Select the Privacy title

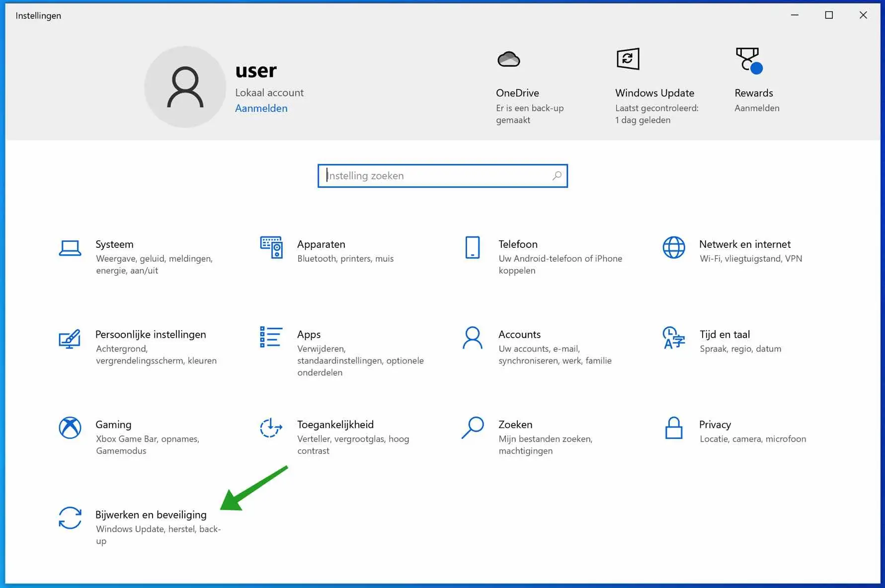[715, 425]
